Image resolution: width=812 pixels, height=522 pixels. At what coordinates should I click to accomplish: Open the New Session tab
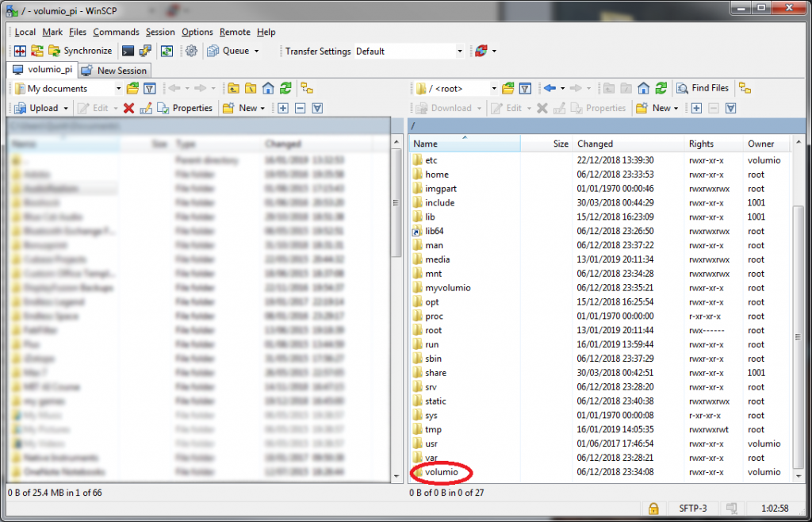(x=114, y=71)
